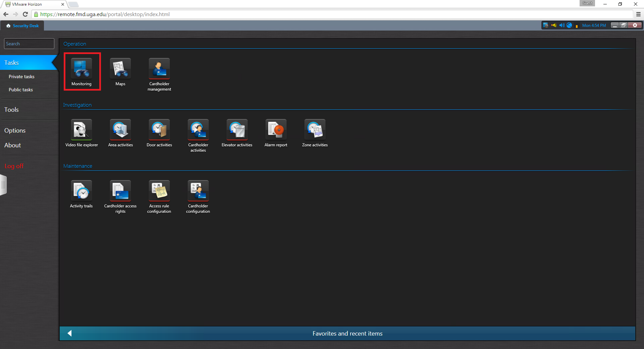Select Public tasks in sidebar

coord(21,90)
